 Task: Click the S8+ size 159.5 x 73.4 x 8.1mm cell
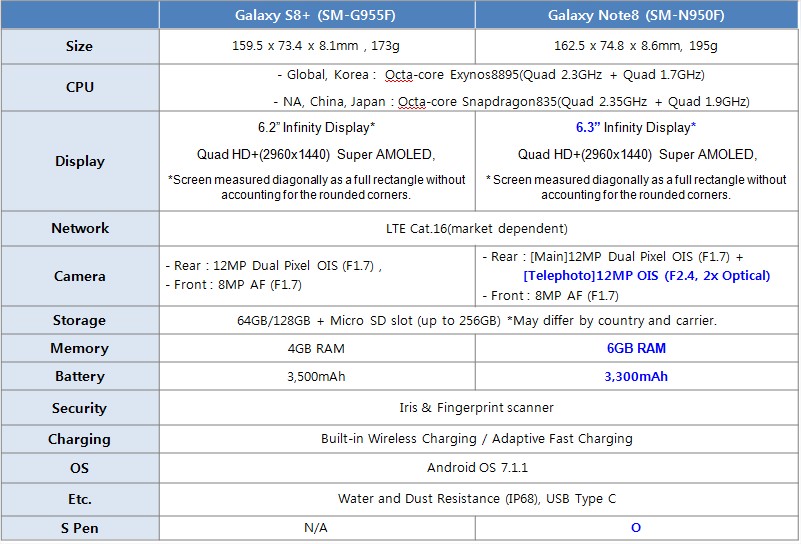[317, 46]
